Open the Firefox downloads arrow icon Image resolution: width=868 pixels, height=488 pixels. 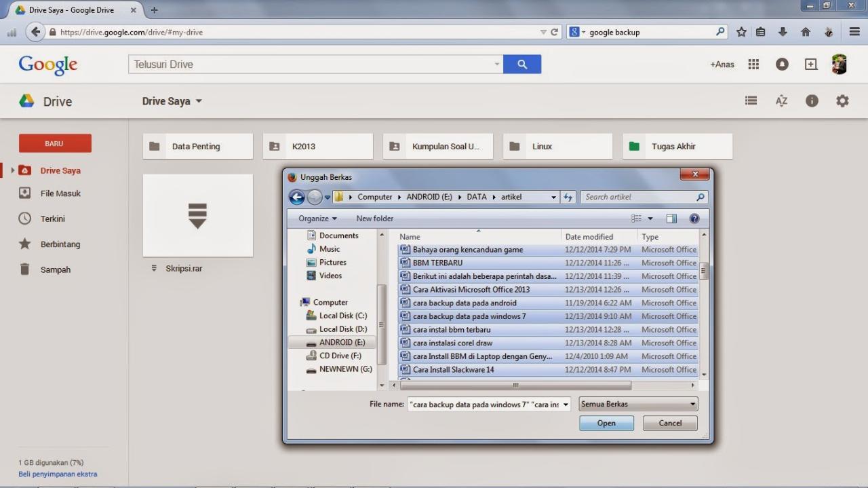[783, 32]
